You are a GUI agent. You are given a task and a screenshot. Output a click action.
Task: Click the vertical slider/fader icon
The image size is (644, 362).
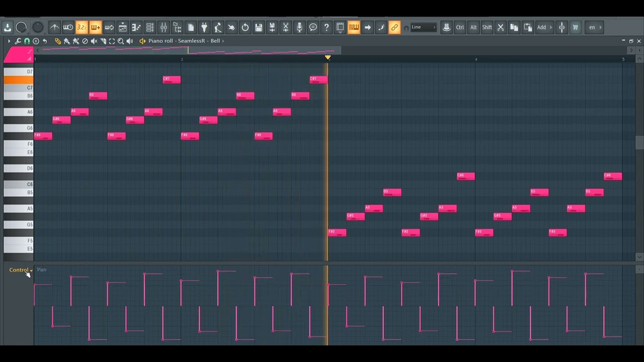click(562, 27)
